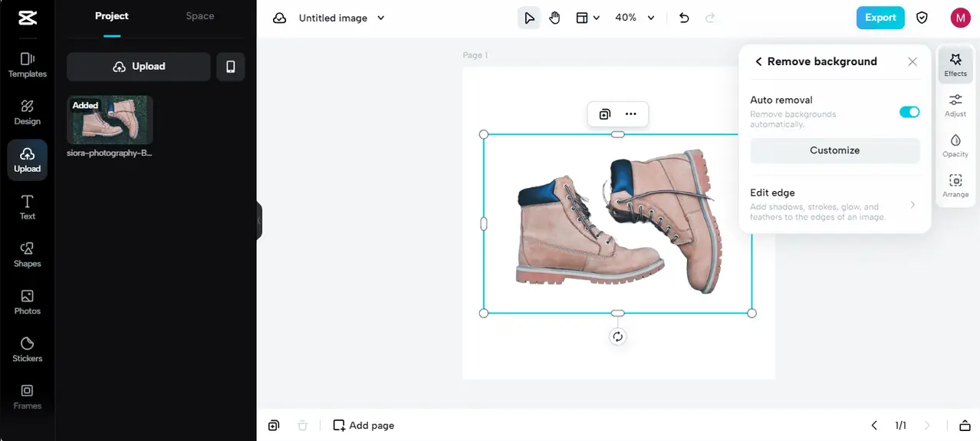Open the Shapes sidebar panel
This screenshot has width=980, height=441.
tap(27, 255)
